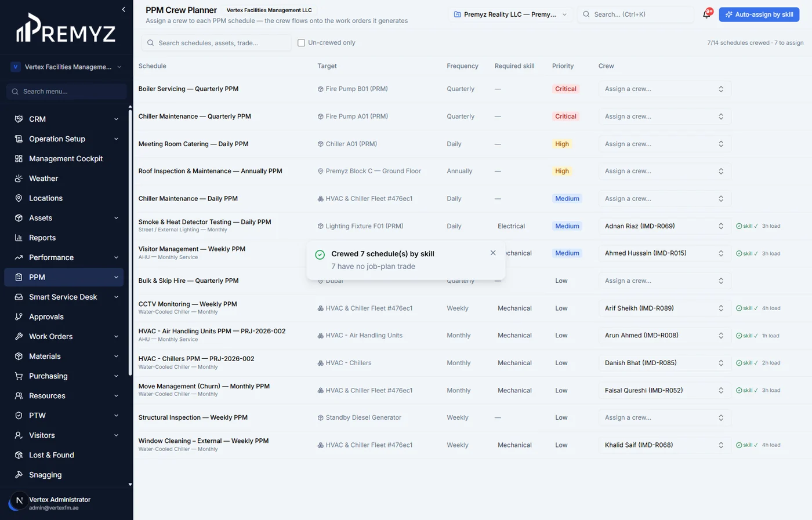Click the Critical badge for Boiler Servicing

(x=565, y=89)
